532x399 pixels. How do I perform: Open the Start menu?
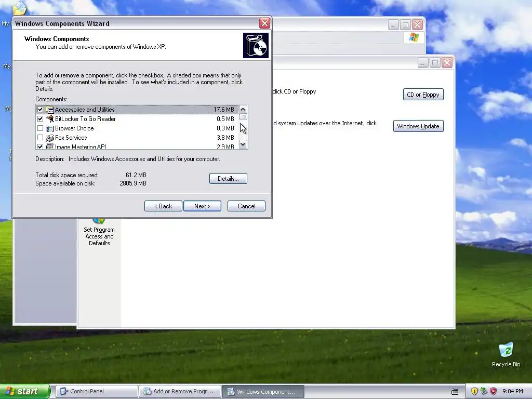click(x=25, y=391)
